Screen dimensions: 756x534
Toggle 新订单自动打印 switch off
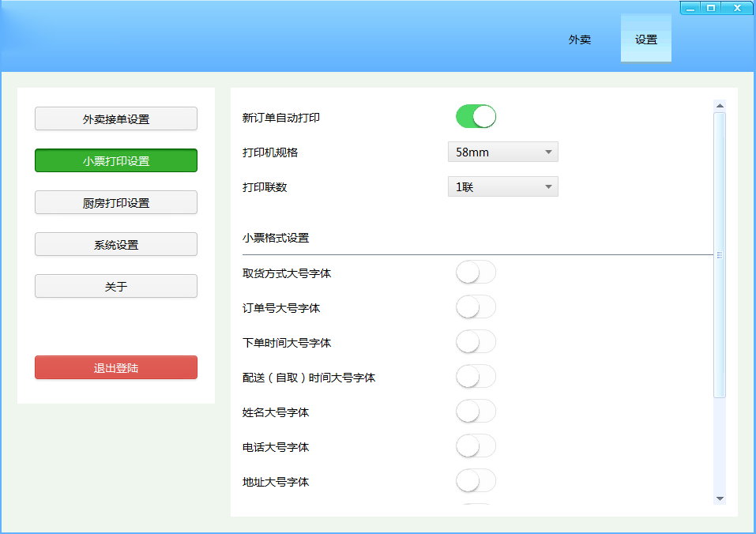point(476,117)
